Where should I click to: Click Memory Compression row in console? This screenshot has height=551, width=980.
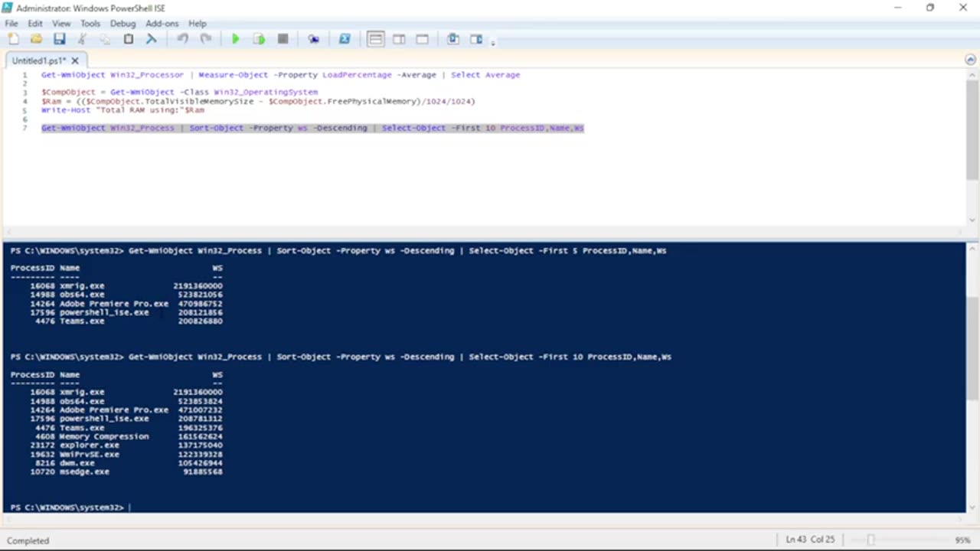[x=116, y=436]
